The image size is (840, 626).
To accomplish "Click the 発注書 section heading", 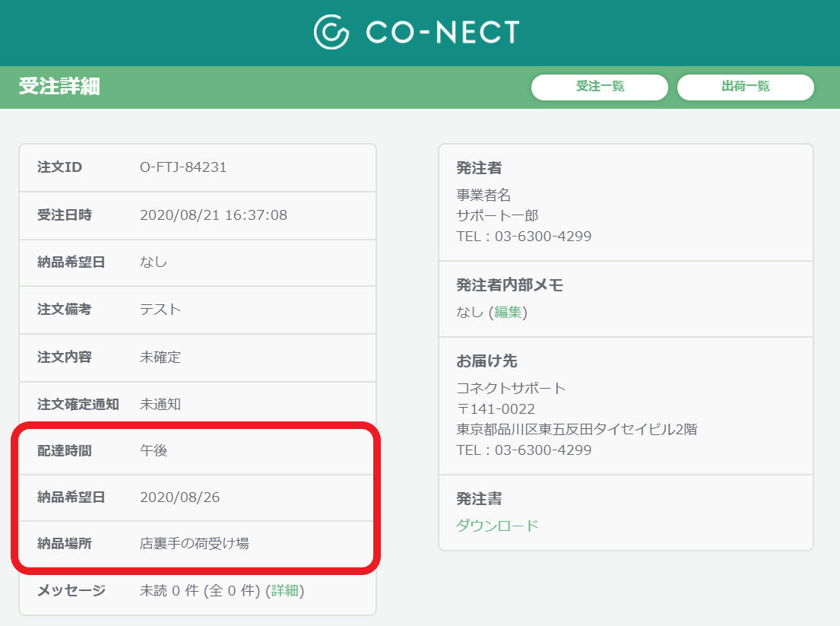I will 479,499.
